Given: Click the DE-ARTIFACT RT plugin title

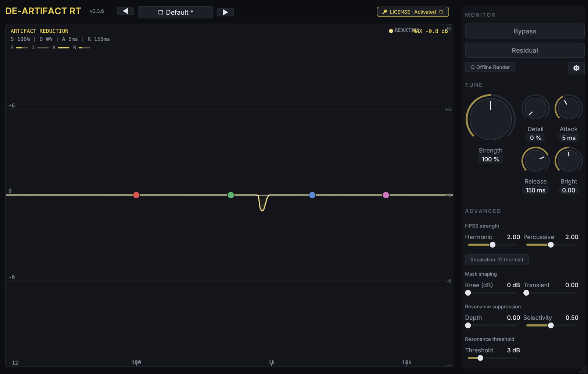Looking at the screenshot, I should coord(43,11).
